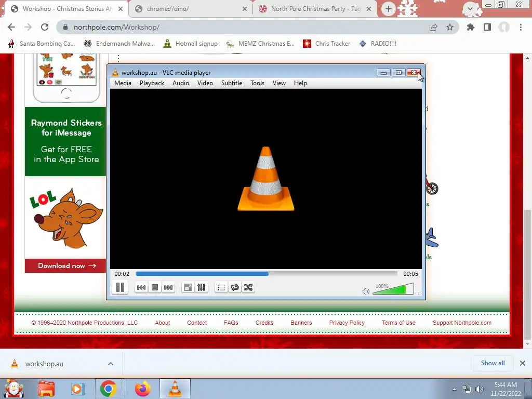Switch to chrome://dino/ tab
This screenshot has width=532, height=399.
(x=191, y=9)
